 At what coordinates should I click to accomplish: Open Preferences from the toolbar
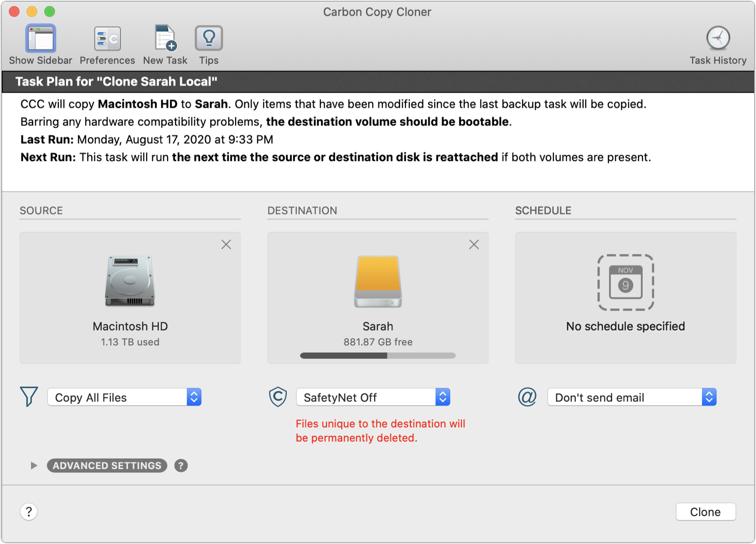click(x=107, y=39)
